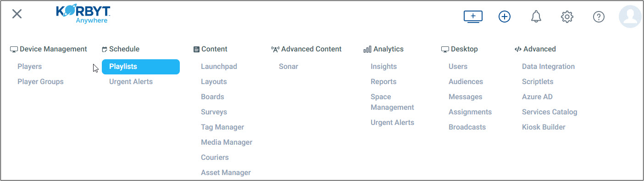The image size is (644, 181).
Task: Open the help question mark icon
Action: [x=599, y=17]
